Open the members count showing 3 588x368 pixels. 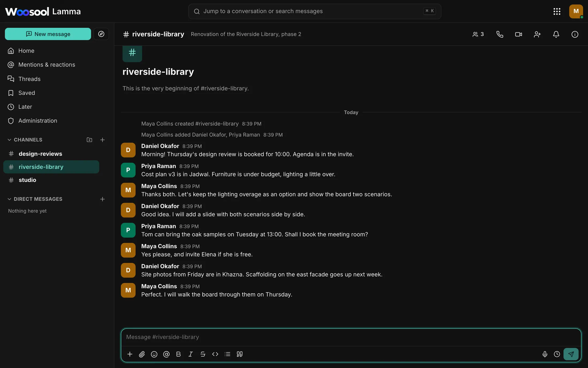click(x=478, y=34)
